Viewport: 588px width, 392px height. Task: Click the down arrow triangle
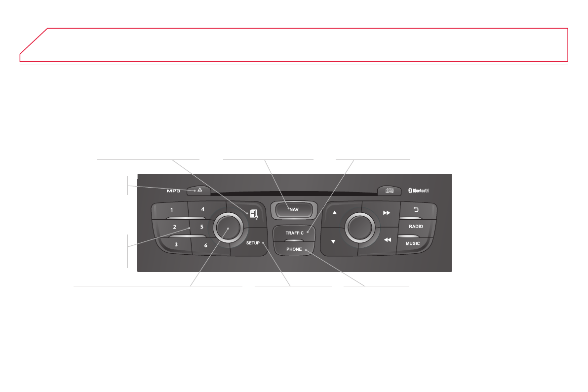click(333, 241)
